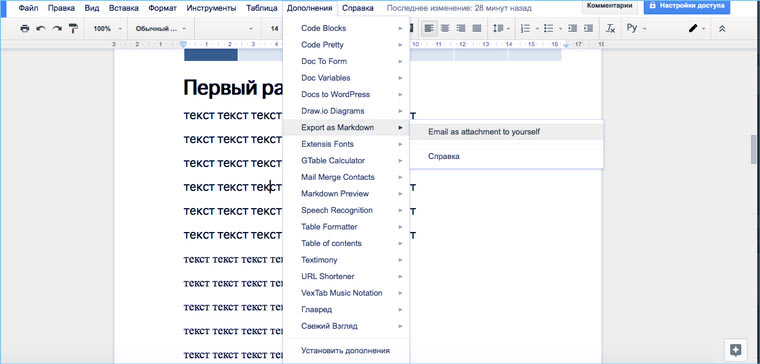Image resolution: width=760 pixels, height=364 pixels.
Task: Select Markdown Preview add-on
Action: point(346,193)
